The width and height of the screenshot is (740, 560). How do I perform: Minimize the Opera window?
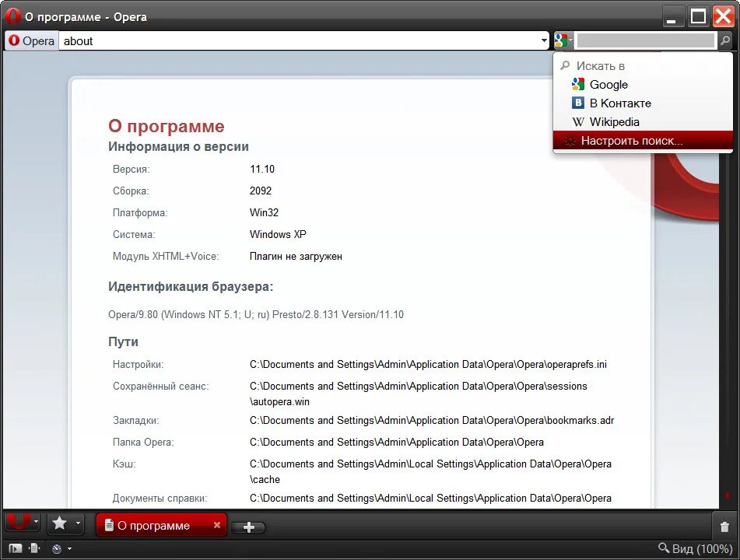pos(672,17)
